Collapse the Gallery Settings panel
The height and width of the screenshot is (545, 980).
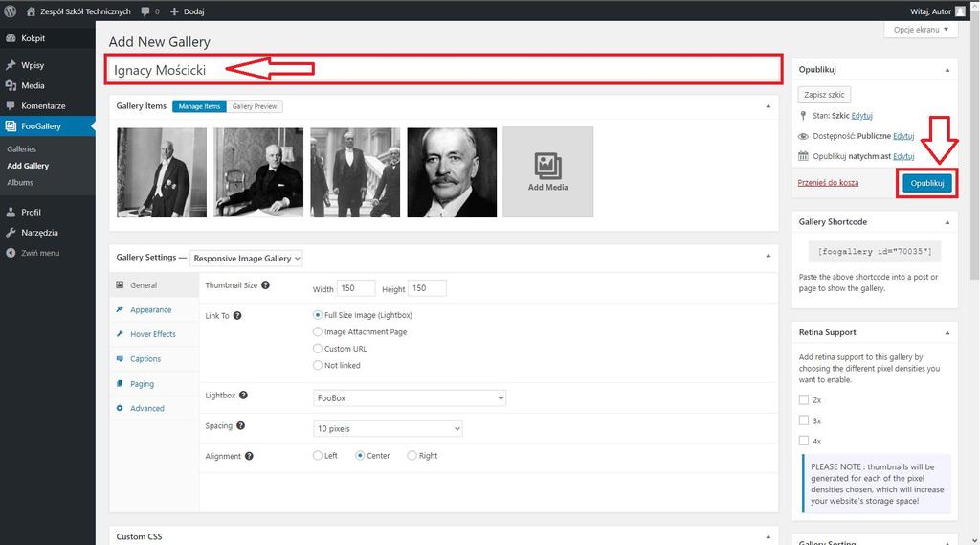pos(768,256)
